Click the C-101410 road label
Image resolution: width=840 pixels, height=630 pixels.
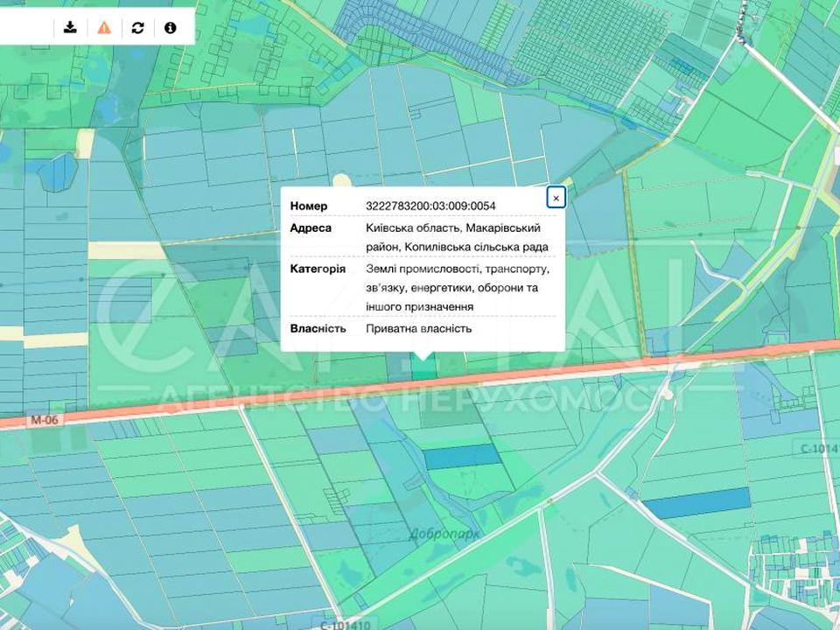point(343,625)
